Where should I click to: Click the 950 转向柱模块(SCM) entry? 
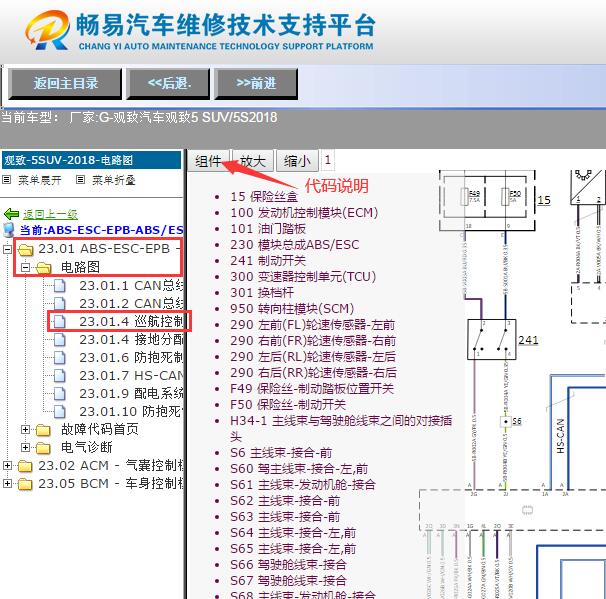tap(292, 309)
